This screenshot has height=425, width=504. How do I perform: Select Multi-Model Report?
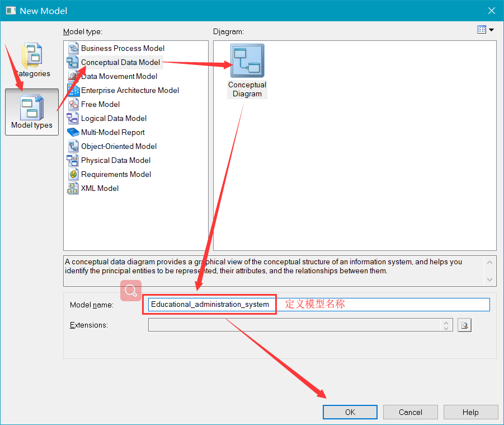click(111, 132)
